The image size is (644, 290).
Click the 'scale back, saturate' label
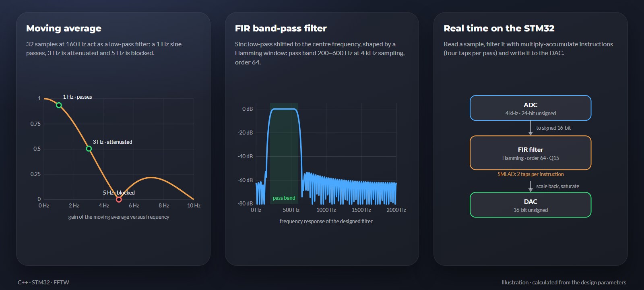coord(557,186)
